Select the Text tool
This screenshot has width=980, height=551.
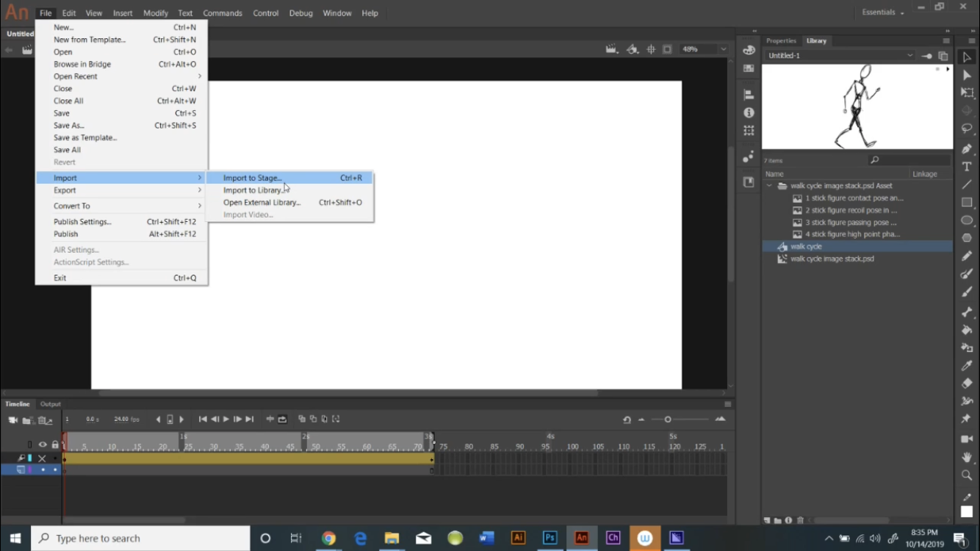967,165
